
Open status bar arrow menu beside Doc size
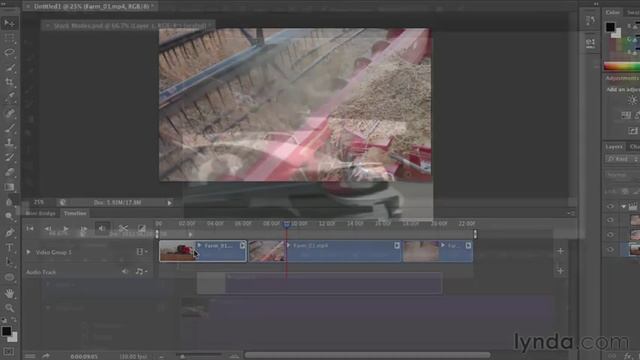click(x=169, y=203)
